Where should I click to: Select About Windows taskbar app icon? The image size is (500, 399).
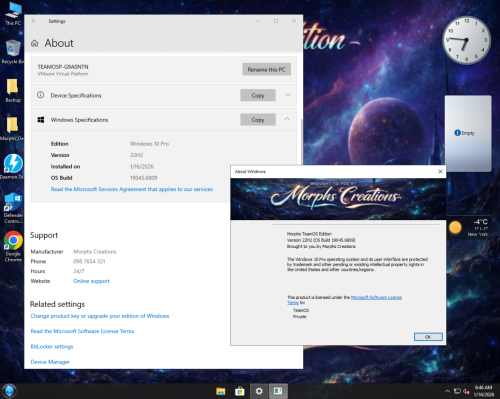point(278,391)
